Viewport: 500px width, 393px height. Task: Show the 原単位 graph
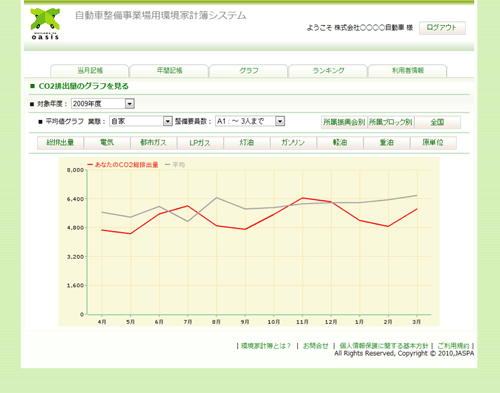pos(433,143)
